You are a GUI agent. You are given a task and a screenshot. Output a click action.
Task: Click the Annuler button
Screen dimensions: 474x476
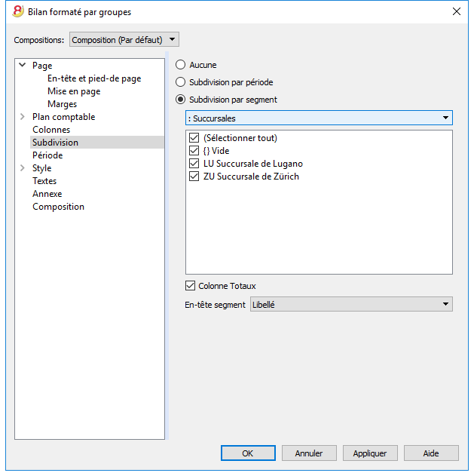(x=309, y=453)
